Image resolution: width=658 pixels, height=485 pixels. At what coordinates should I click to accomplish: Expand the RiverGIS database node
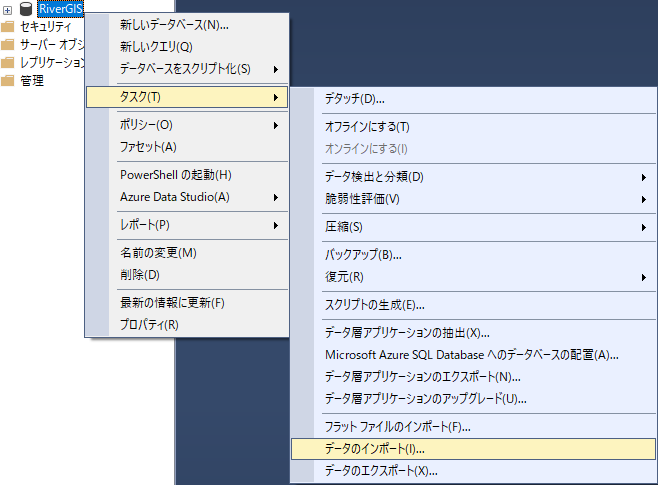coord(8,9)
